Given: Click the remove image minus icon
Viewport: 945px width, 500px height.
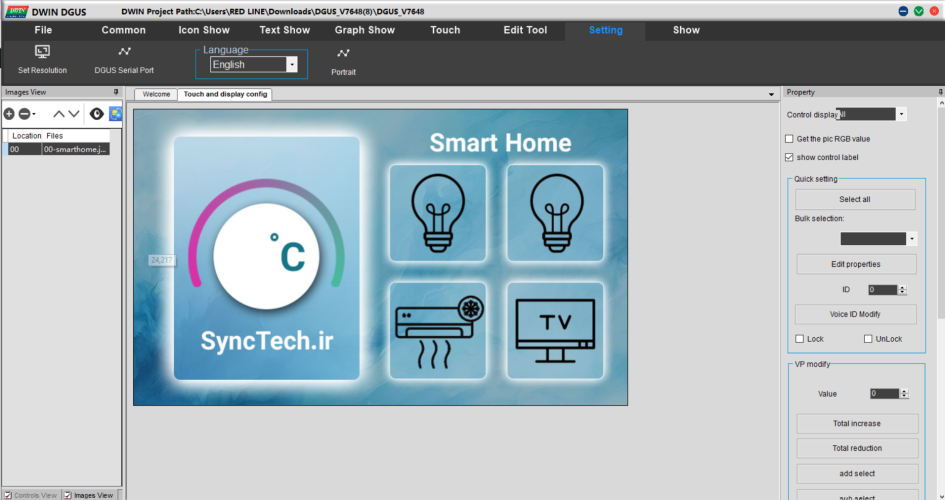Looking at the screenshot, I should [x=24, y=114].
